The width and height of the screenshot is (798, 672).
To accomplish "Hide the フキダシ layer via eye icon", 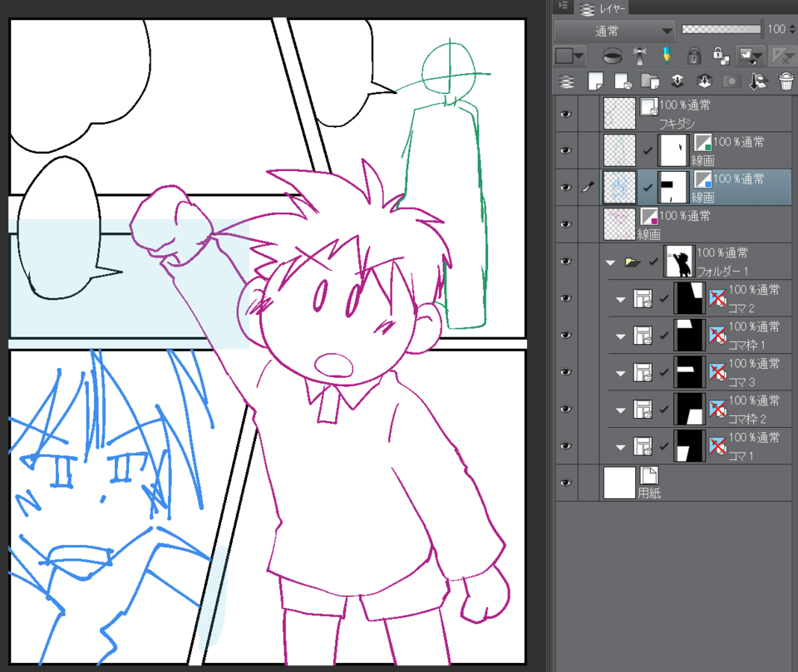I will (566, 114).
